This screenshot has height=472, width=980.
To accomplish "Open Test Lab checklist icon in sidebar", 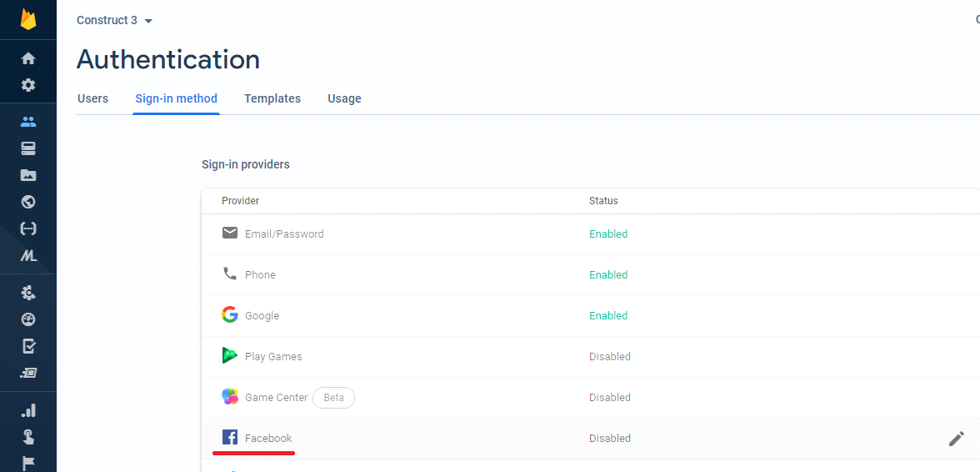I will click(x=28, y=346).
